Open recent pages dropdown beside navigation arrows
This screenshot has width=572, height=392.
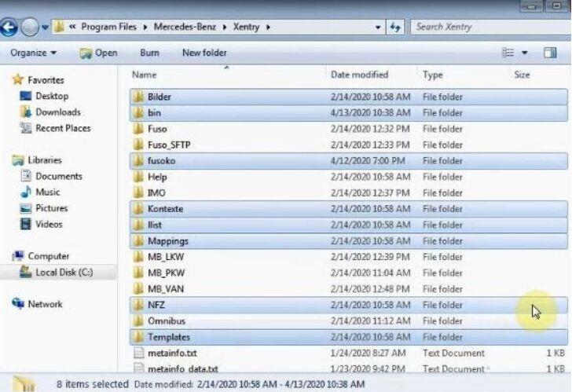point(45,27)
